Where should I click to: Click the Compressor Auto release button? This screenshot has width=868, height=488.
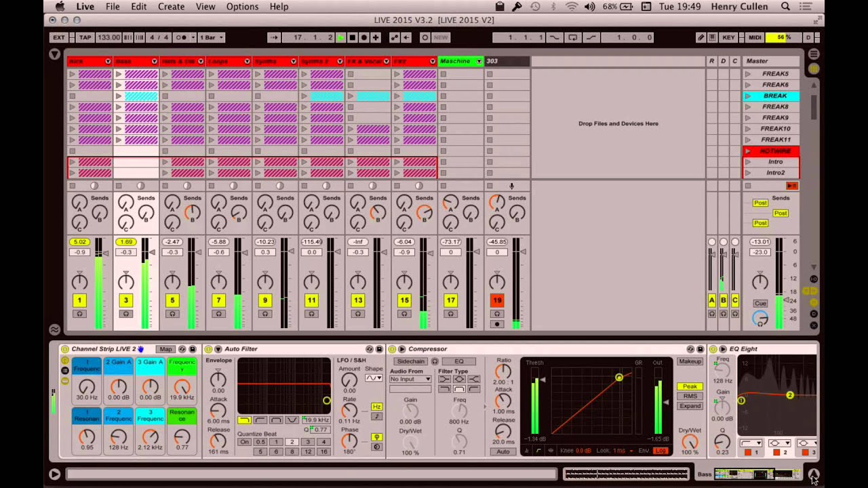click(502, 451)
